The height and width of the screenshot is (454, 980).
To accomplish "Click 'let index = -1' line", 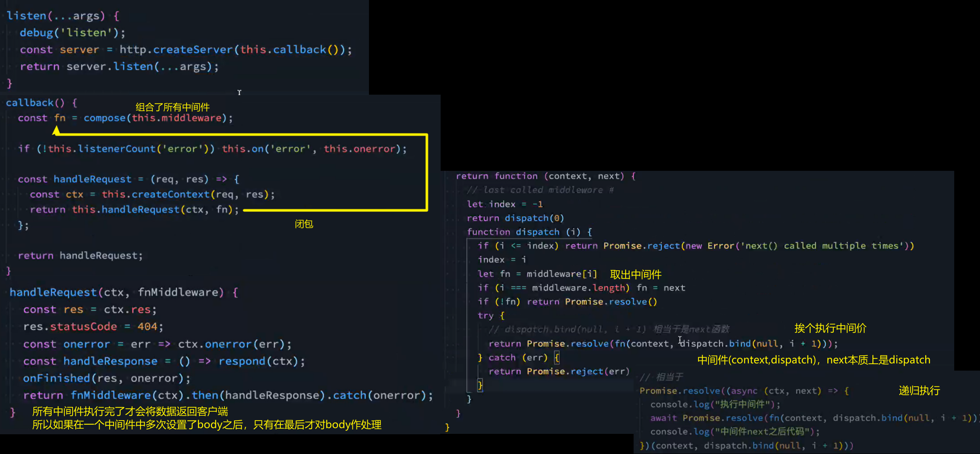I will click(505, 204).
